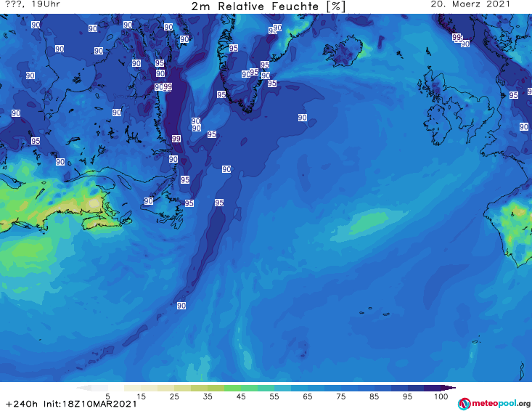Click the '5' tick on the color scale
532x411 pixels.
tap(107, 396)
